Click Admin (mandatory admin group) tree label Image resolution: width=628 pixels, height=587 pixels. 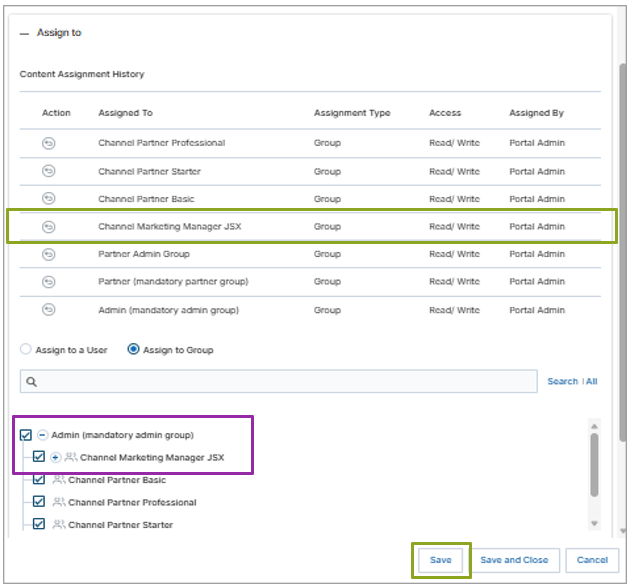click(123, 435)
